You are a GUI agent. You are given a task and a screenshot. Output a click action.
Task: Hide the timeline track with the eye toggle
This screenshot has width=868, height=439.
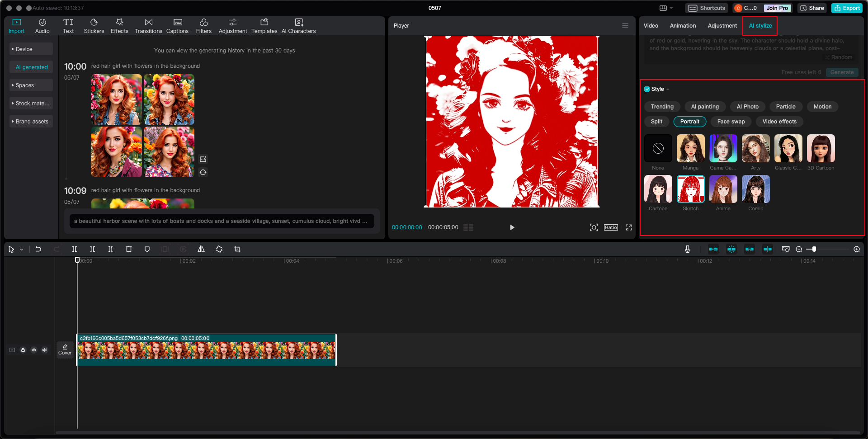point(34,349)
